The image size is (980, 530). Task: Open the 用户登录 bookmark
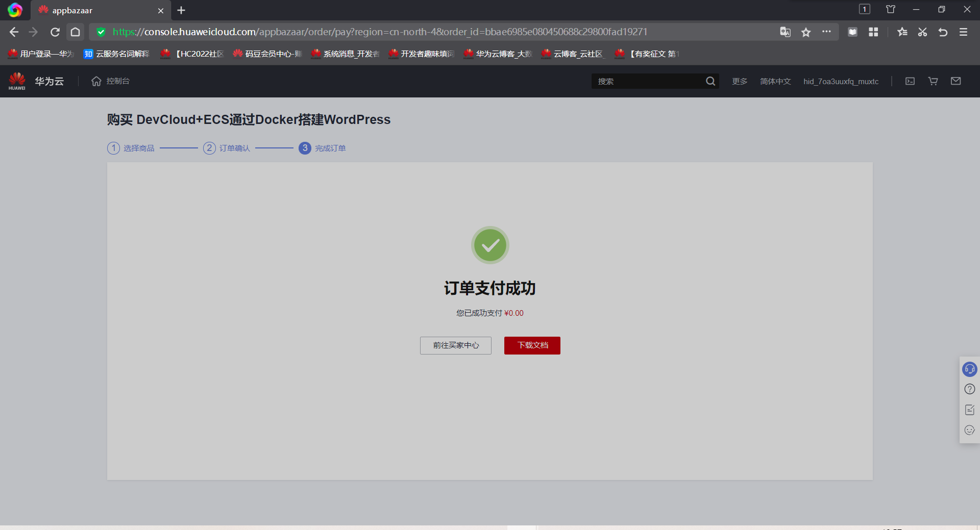(x=41, y=54)
